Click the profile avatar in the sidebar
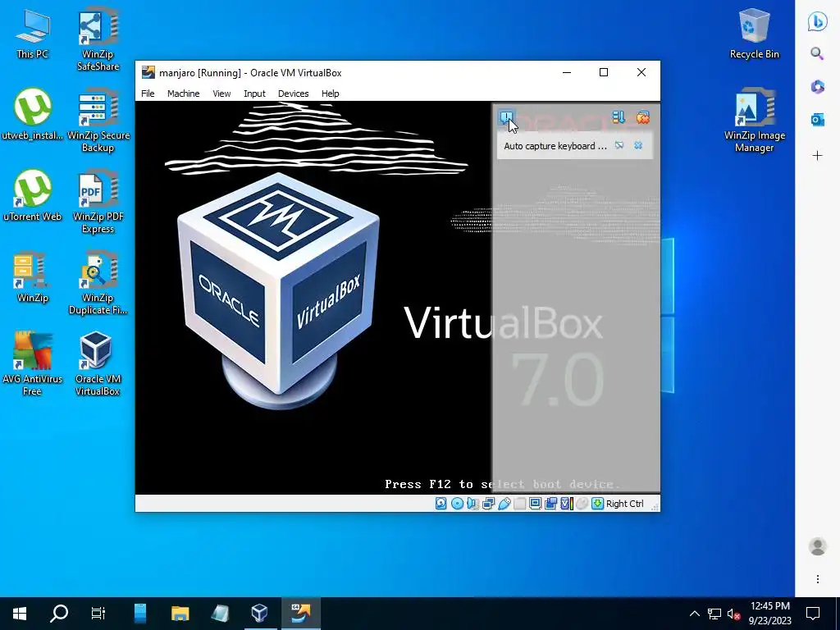This screenshot has height=630, width=840. (x=818, y=546)
